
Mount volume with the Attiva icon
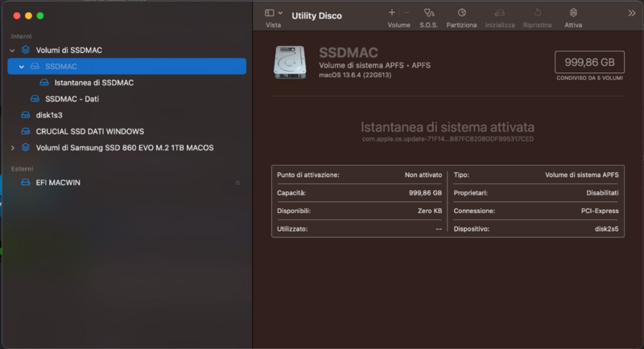pos(573,13)
